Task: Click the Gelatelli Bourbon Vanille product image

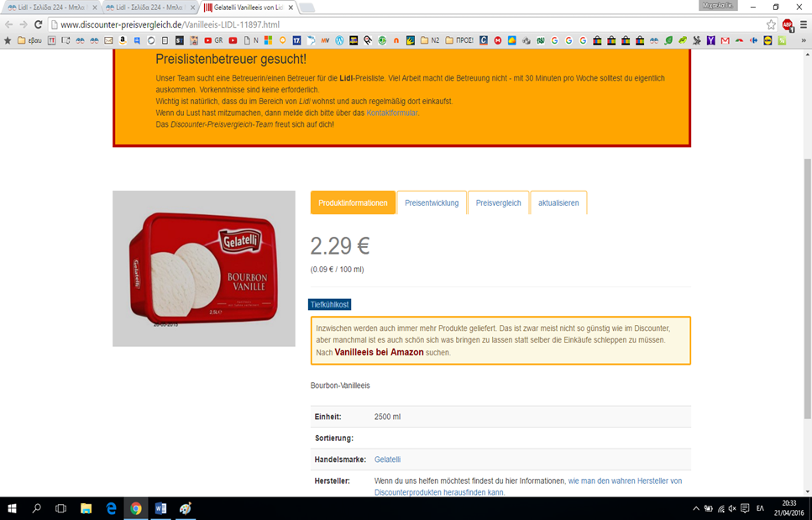Action: (204, 268)
